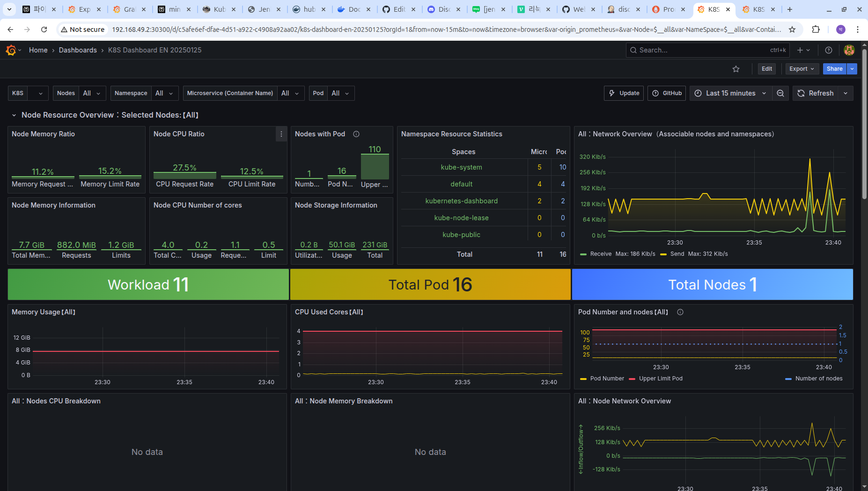Collapse the Node Resource Overview row
This screenshot has width=868, height=491.
[x=14, y=115]
